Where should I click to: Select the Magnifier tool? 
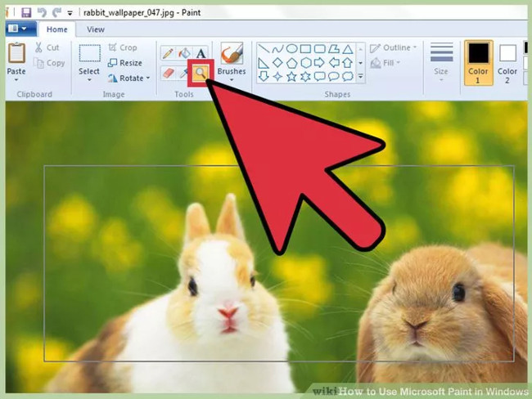[x=201, y=73]
